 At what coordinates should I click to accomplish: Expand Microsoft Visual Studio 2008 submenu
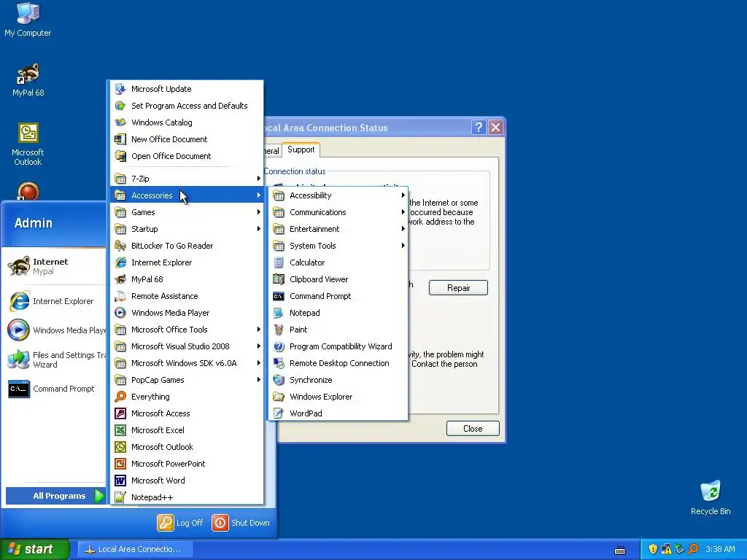click(x=187, y=346)
